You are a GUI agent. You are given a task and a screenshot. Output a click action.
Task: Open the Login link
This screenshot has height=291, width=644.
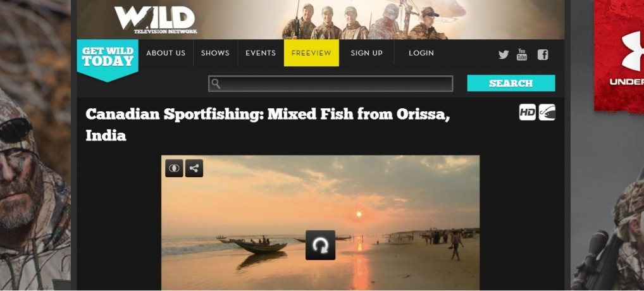[421, 53]
